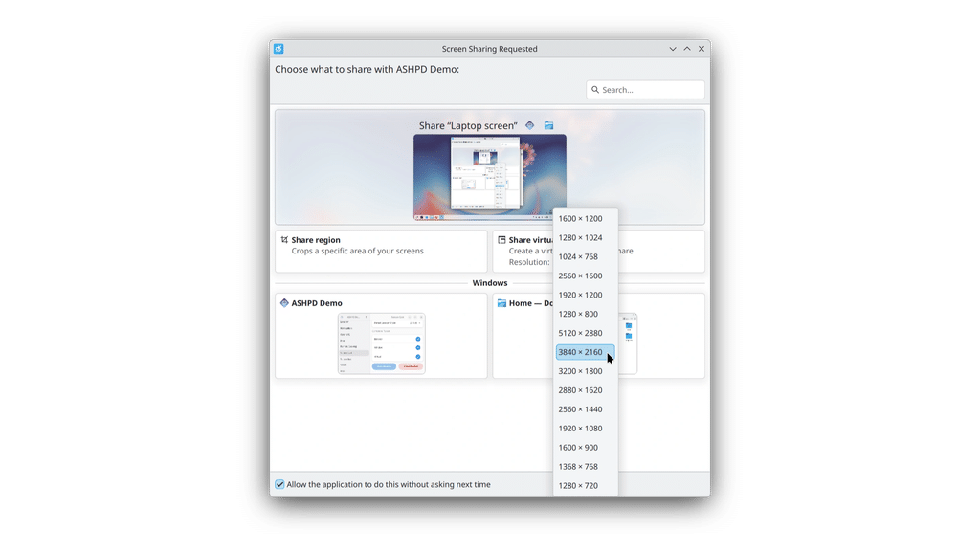Image resolution: width=980 pixels, height=551 pixels.
Task: Choose the Share virtual output card
Action: pyautogui.click(x=599, y=252)
